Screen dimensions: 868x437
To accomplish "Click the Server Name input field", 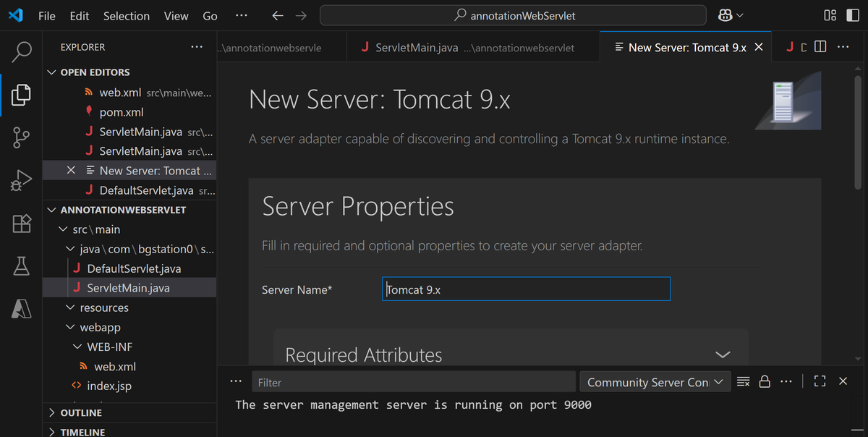I will click(x=526, y=289).
